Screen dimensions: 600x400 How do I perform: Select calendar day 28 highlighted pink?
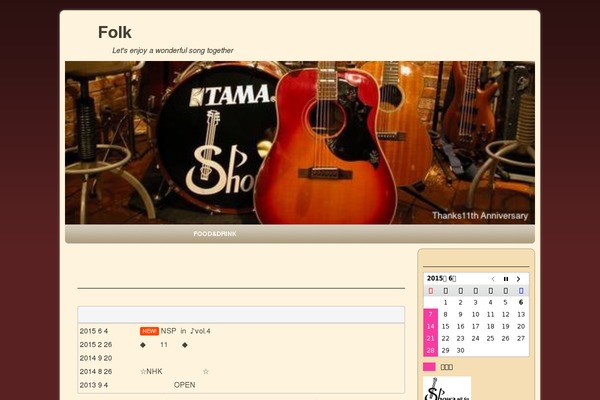(x=430, y=350)
